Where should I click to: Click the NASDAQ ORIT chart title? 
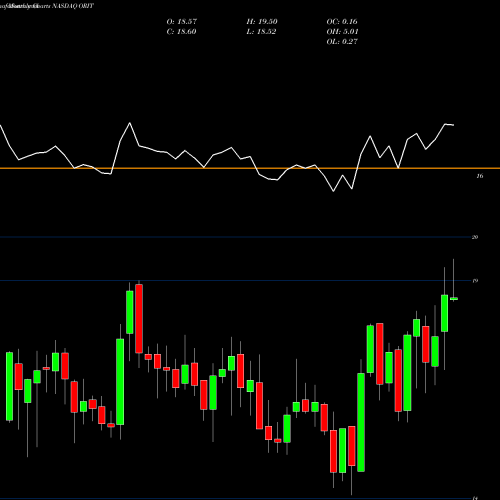(x=73, y=6)
